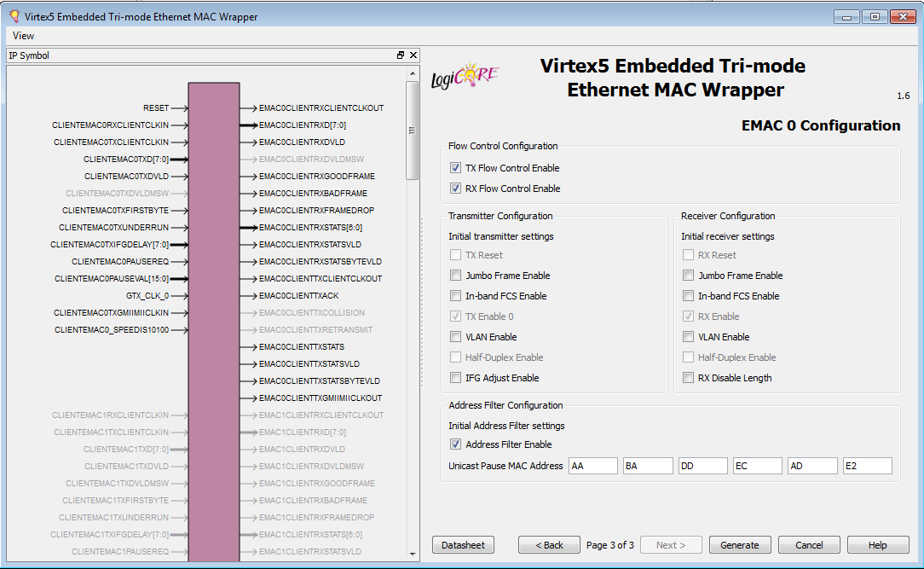Click EMAC0CLIENTTXSTATSVLD port label

(x=309, y=363)
